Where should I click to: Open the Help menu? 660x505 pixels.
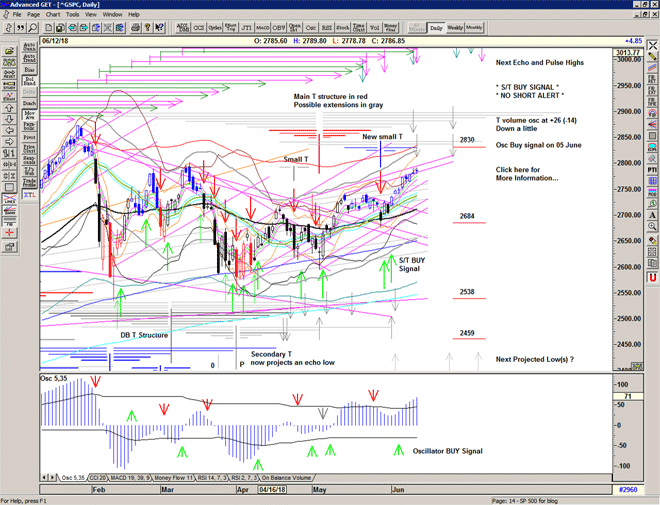coord(135,15)
